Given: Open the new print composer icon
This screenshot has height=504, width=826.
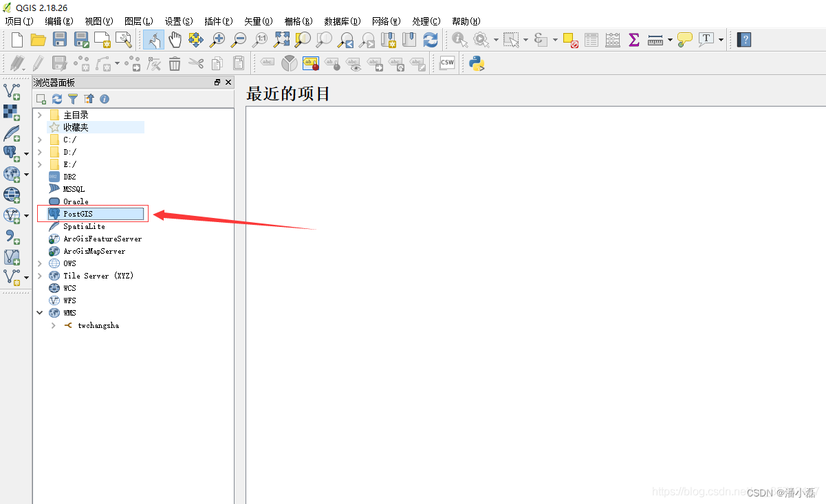Looking at the screenshot, I should point(102,40).
